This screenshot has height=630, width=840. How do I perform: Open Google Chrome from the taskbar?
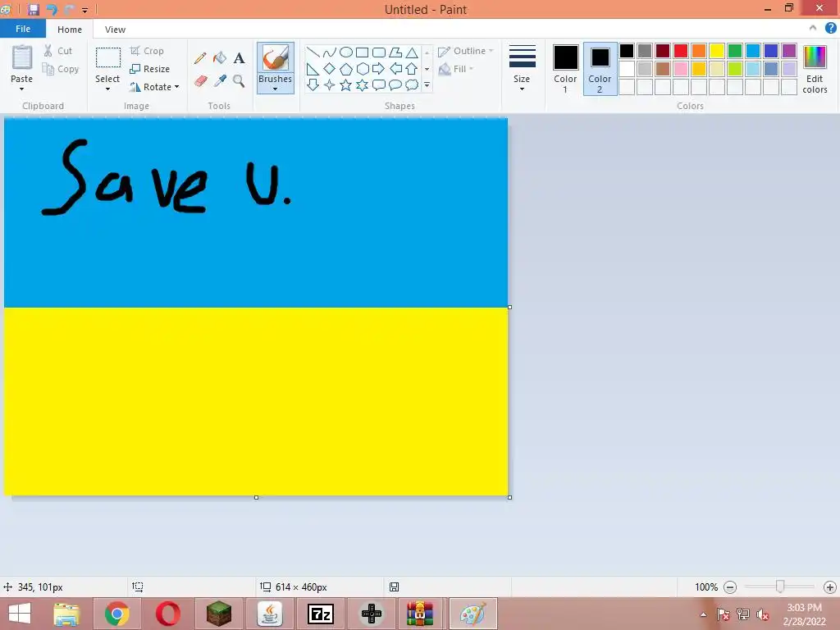[117, 614]
